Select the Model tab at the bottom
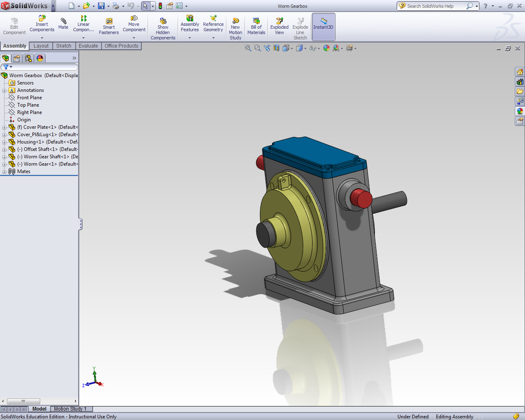This screenshot has width=525, height=420. pos(39,409)
